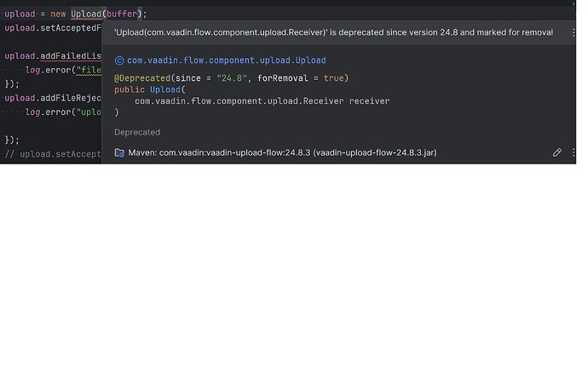Click the underlined Upload constructor call in code
The image size is (588, 367).
click(x=86, y=14)
